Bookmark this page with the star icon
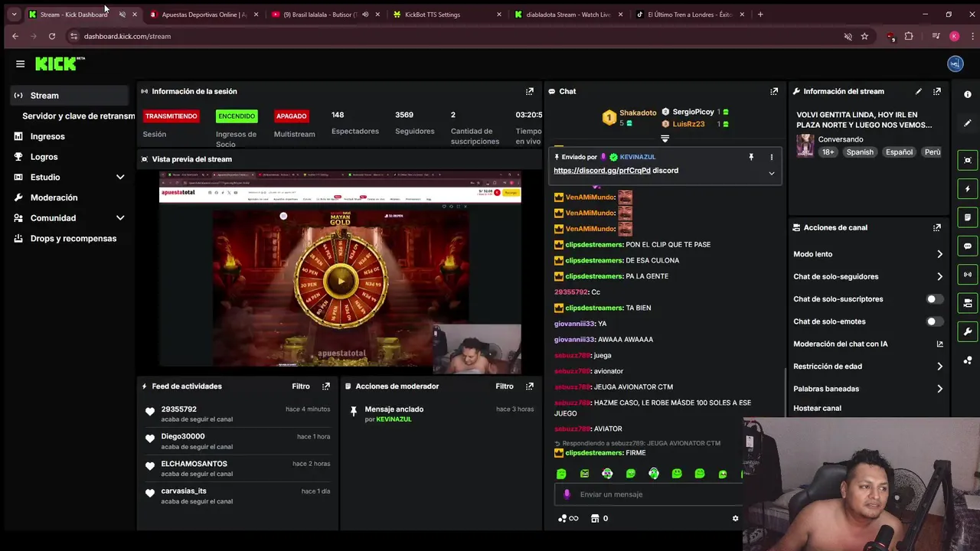Screen dimensions: 980x551 [x=864, y=36]
